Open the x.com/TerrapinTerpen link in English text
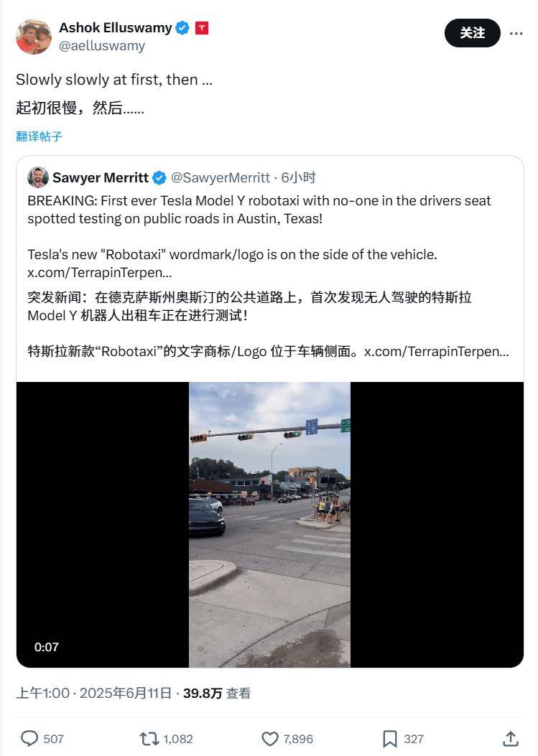 (99, 272)
